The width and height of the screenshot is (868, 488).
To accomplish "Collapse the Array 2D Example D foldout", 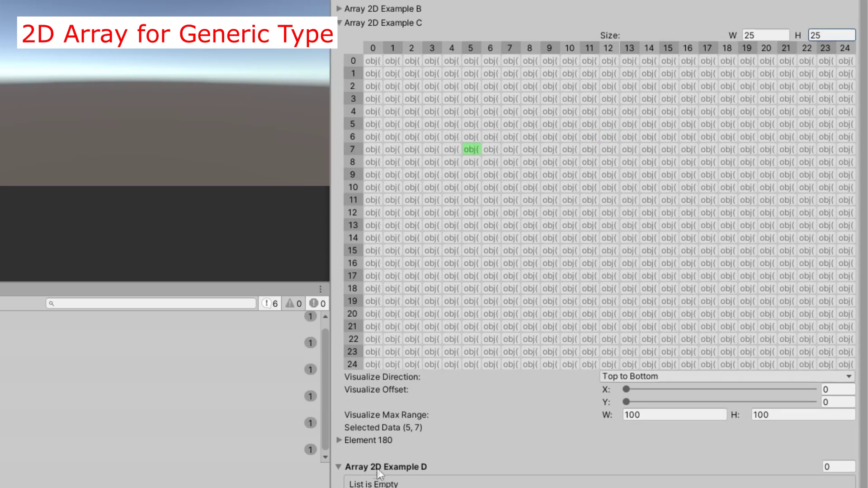I will click(339, 467).
